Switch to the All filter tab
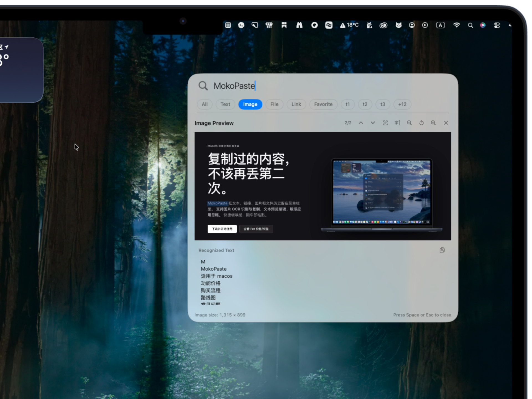This screenshot has height=399, width=532. pos(204,104)
